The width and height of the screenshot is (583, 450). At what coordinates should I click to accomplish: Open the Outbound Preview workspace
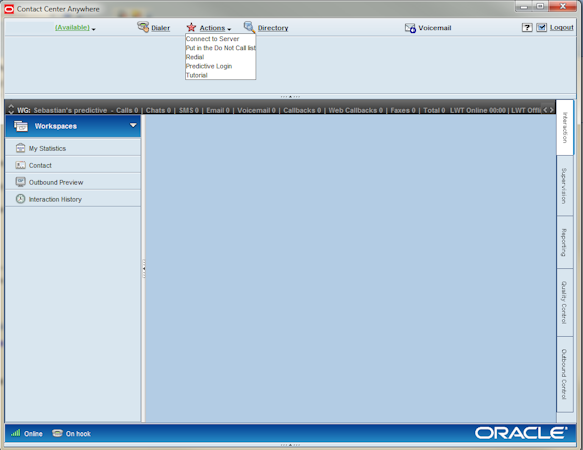pyautogui.click(x=73, y=182)
